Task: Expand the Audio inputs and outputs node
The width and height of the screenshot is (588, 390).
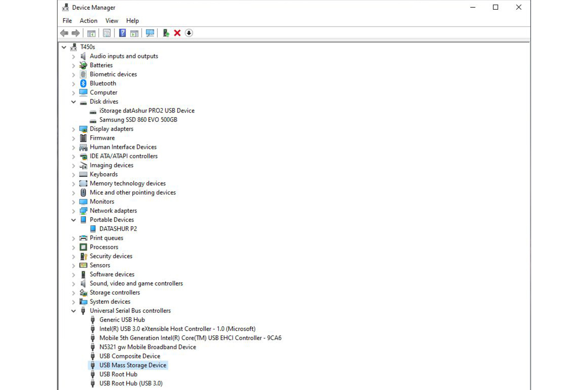Action: [x=73, y=57]
